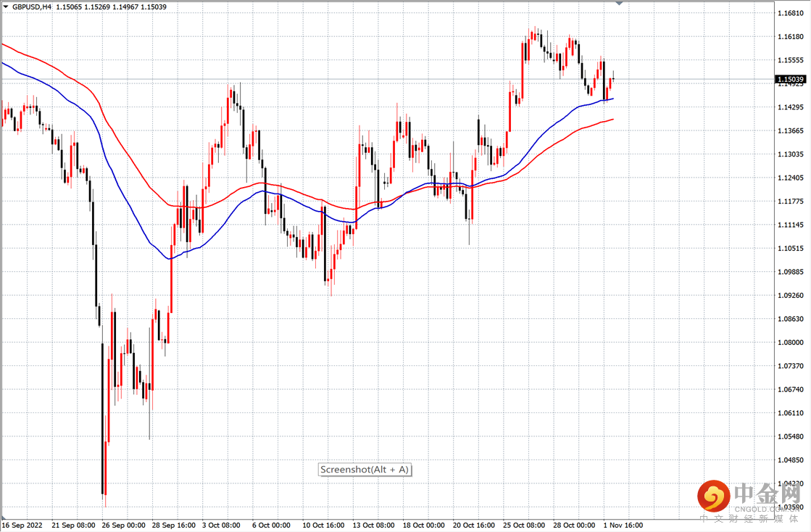Click the 1.07370 price axis label
Screen dimensions: 811x532
pyautogui.click(x=790, y=366)
